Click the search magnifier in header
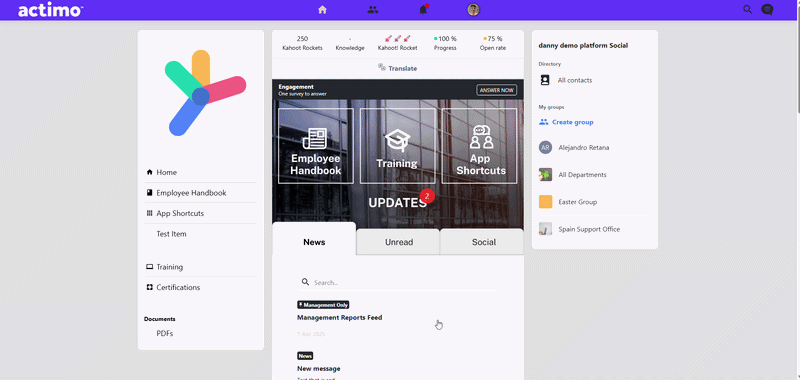 click(747, 9)
